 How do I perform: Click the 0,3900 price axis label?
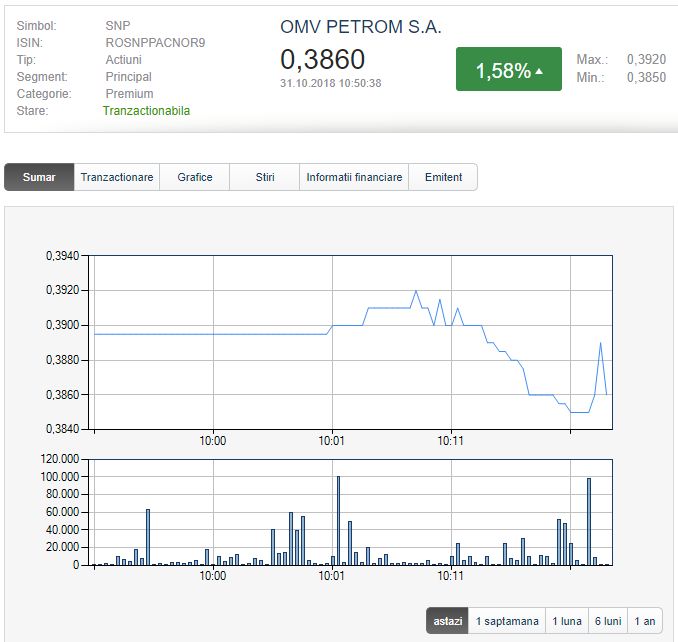(x=63, y=325)
